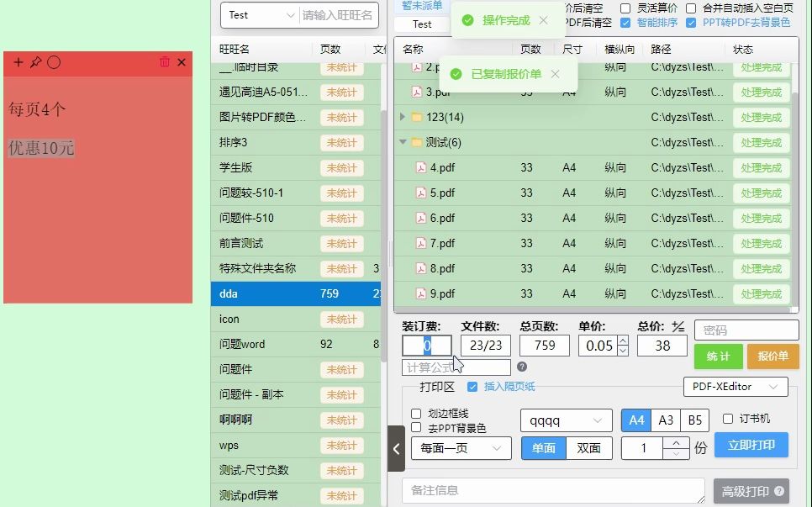812x507 pixels.
Task: Click the trash icon on the sticky note
Action: pos(166,62)
